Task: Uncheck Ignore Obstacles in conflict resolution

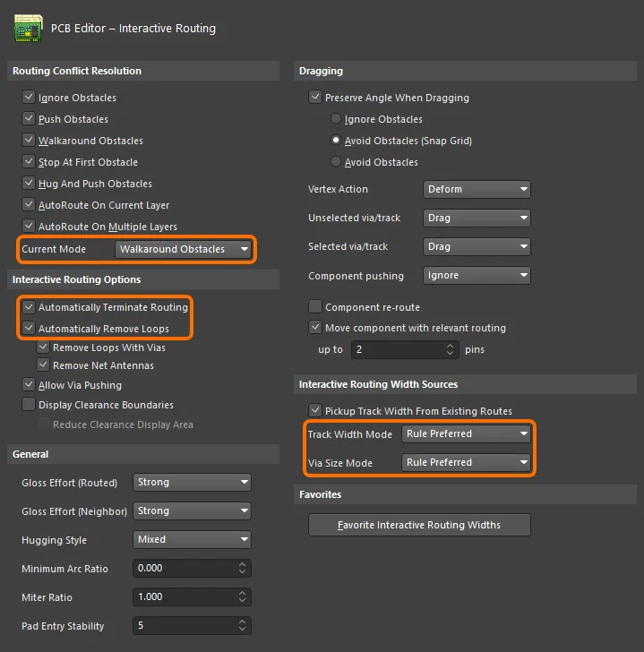Action: tap(29, 98)
